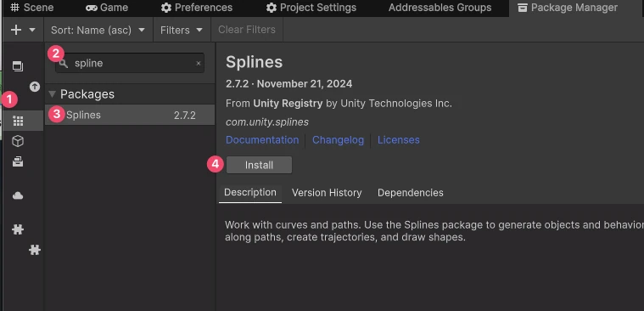Clear the spline search with the x
The image size is (644, 311).
[199, 64]
